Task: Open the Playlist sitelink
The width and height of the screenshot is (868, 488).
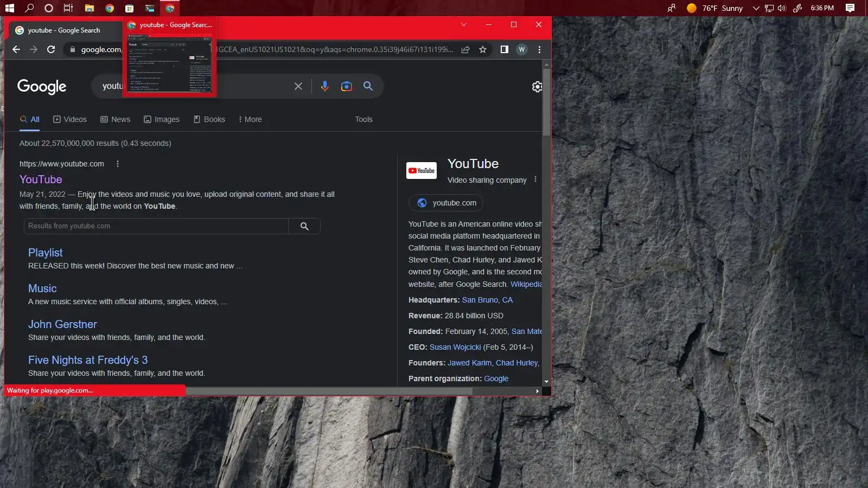Action: [46, 253]
